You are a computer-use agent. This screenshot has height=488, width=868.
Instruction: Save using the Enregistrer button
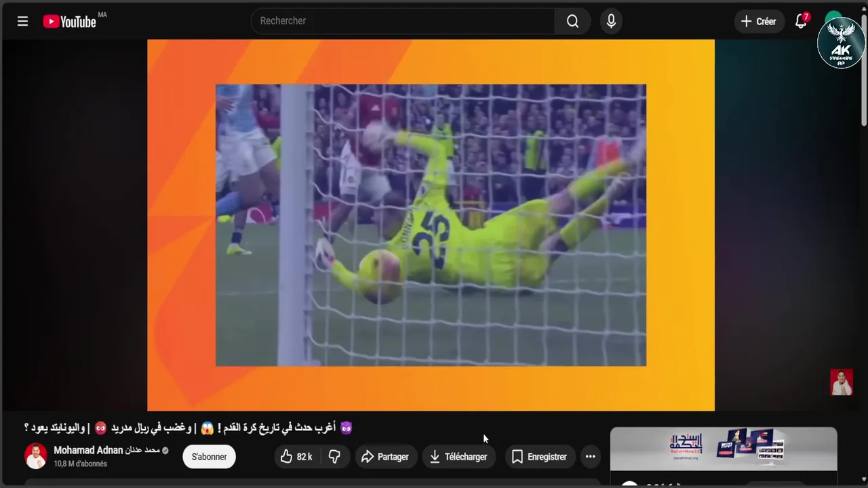click(x=539, y=457)
